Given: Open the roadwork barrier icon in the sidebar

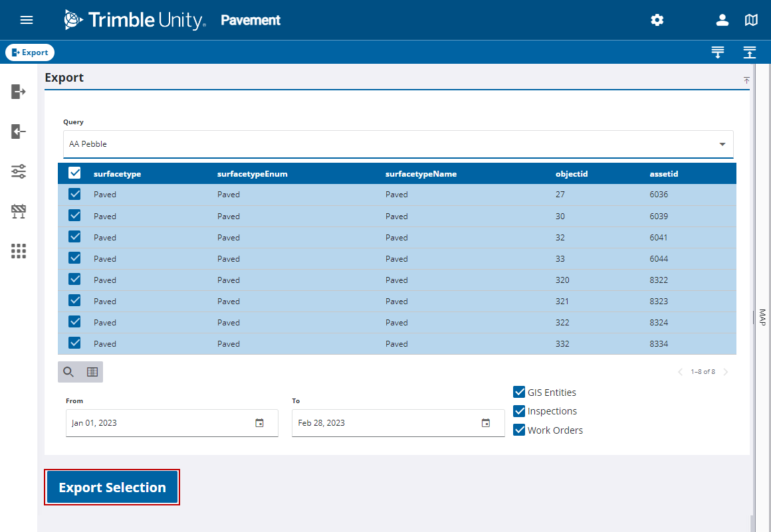Looking at the screenshot, I should tap(19, 211).
